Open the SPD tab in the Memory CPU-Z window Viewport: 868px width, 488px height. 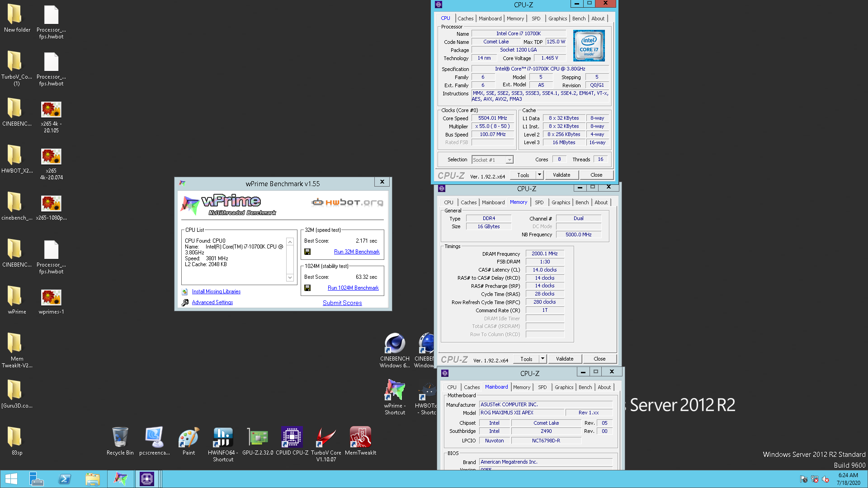click(x=539, y=202)
